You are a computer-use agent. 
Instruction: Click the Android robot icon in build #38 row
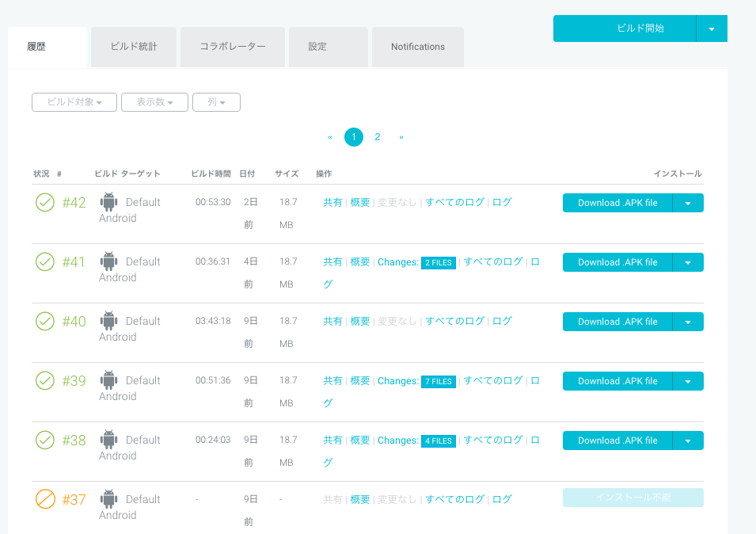(x=109, y=439)
